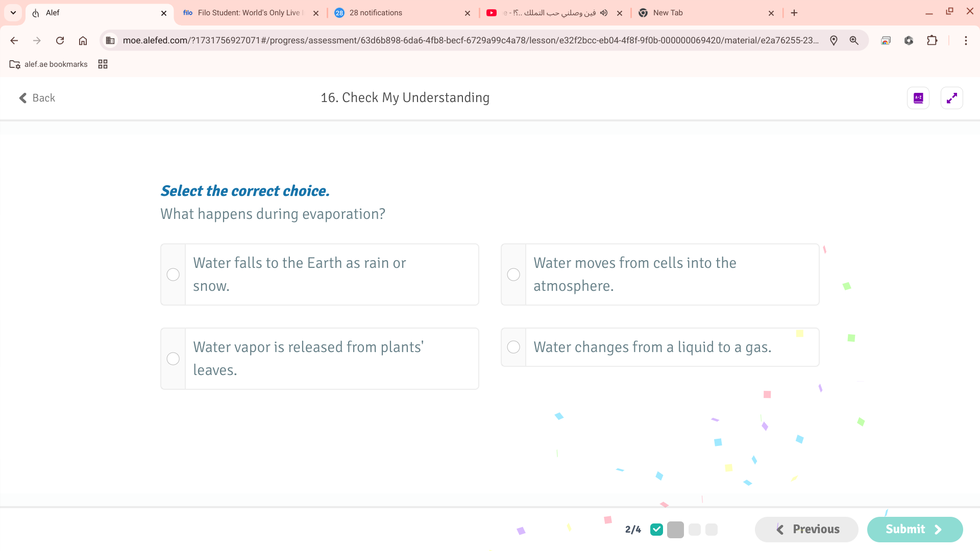Open the home page icon
The width and height of the screenshot is (980, 551).
pyautogui.click(x=83, y=40)
